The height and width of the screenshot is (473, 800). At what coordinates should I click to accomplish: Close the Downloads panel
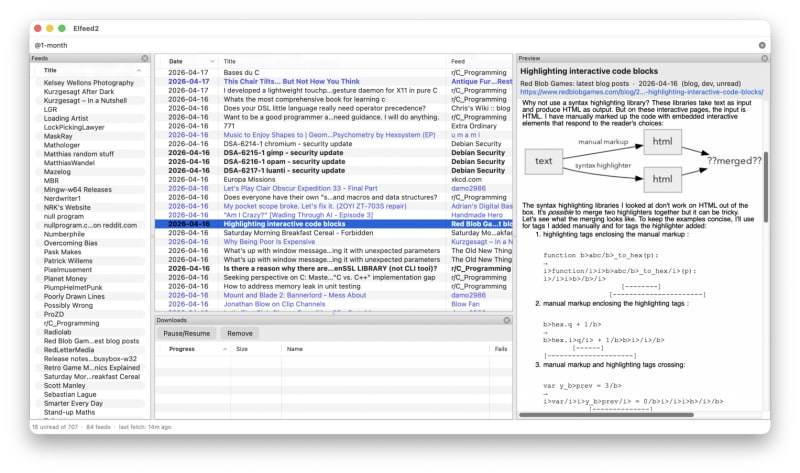tap(507, 320)
